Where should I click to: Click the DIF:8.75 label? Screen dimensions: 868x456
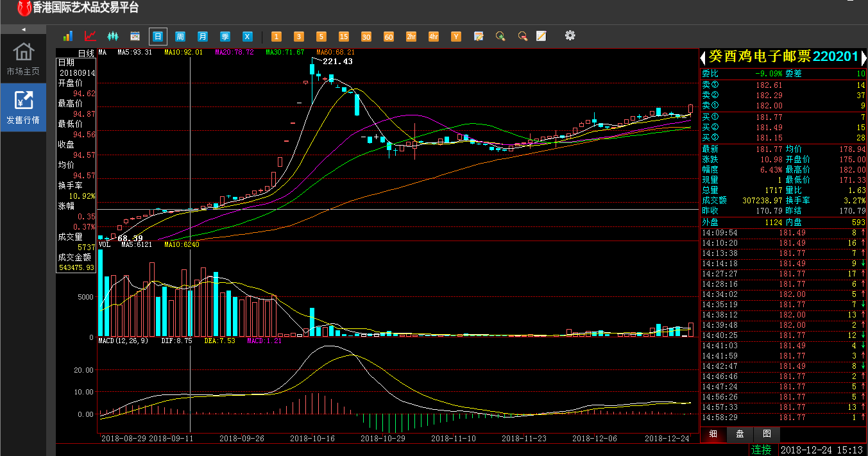176,341
